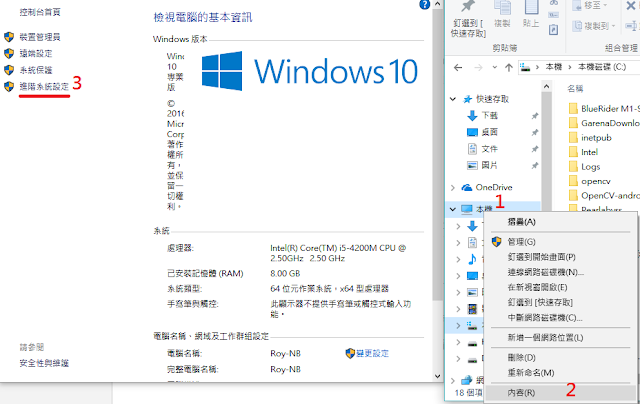Screen dimensions: 640x404
Task: Select OneDrive in the navigation pane
Action: point(487,187)
